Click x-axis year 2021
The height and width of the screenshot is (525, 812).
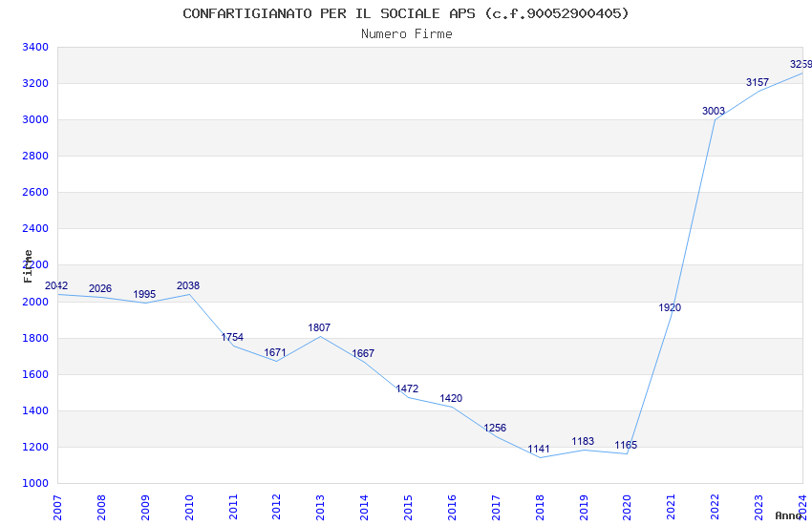672,508
